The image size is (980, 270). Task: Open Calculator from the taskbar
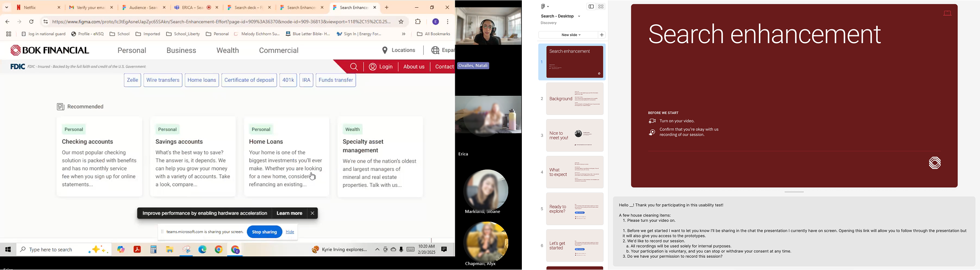[153, 250]
